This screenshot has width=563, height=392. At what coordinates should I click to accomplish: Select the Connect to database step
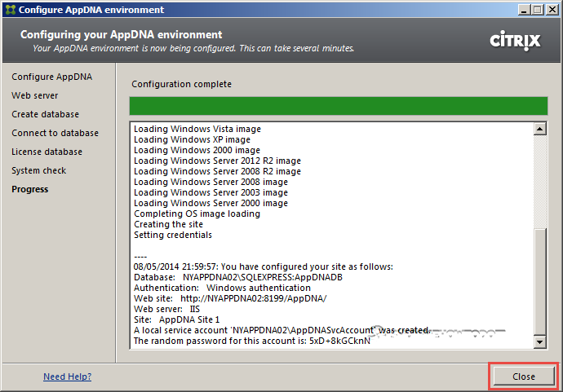coord(55,133)
